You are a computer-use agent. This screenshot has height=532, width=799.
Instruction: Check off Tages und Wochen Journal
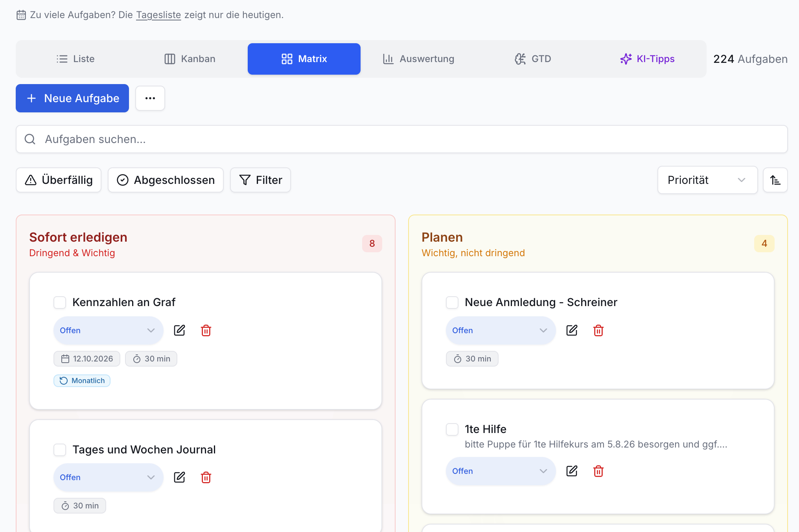60,450
